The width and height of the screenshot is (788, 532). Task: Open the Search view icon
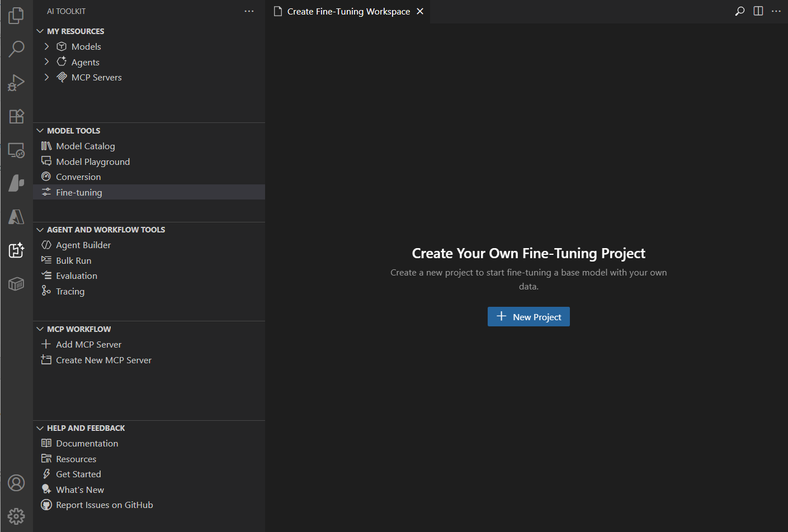click(x=16, y=49)
